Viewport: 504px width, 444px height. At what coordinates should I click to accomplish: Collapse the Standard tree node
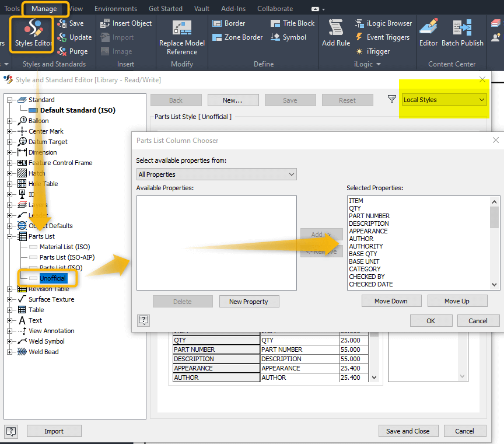point(10,100)
